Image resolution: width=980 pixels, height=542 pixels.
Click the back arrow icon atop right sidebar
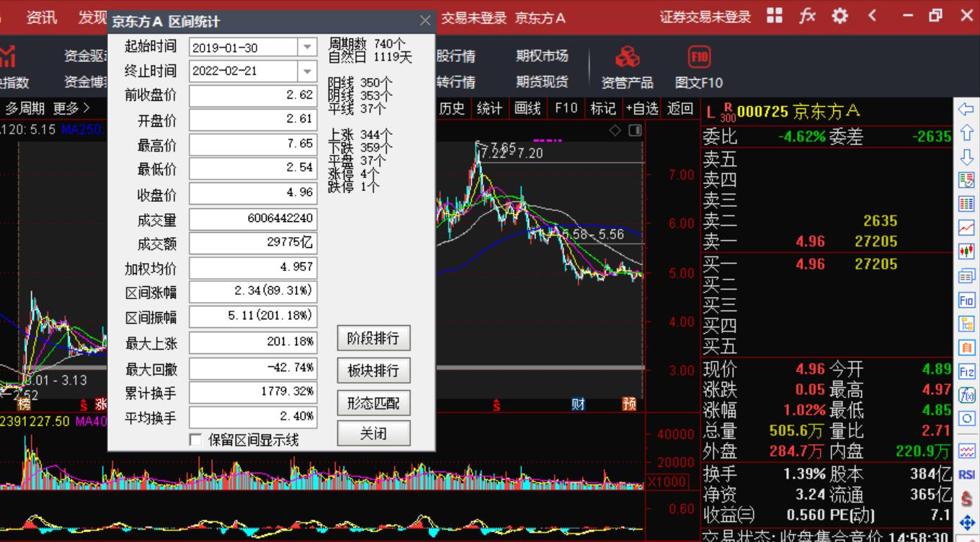pyautogui.click(x=966, y=109)
